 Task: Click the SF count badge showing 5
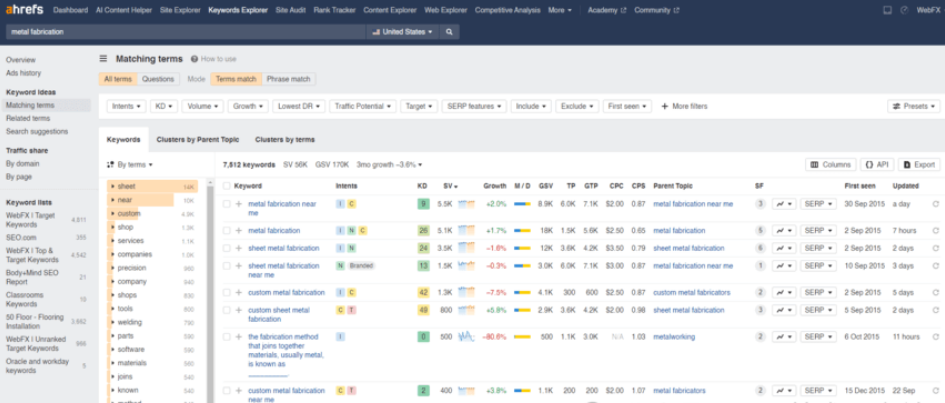(761, 231)
